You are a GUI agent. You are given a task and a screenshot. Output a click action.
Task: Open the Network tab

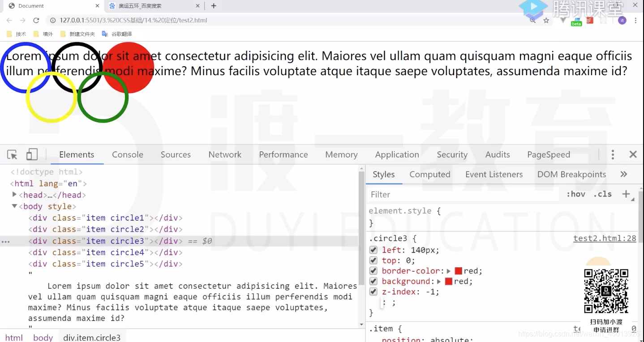225,155
